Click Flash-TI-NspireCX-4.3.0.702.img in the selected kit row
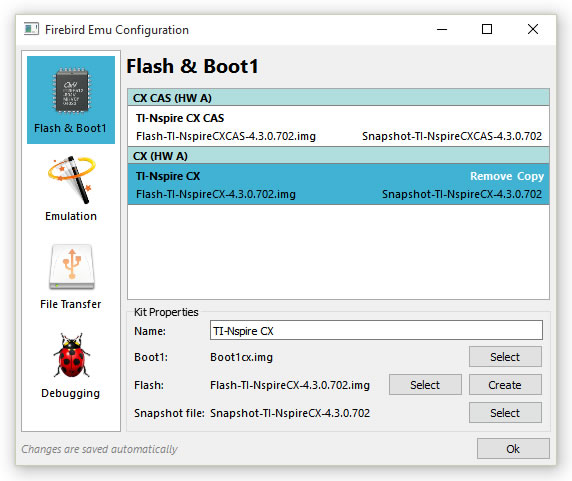This screenshot has width=572, height=481. click(216, 194)
